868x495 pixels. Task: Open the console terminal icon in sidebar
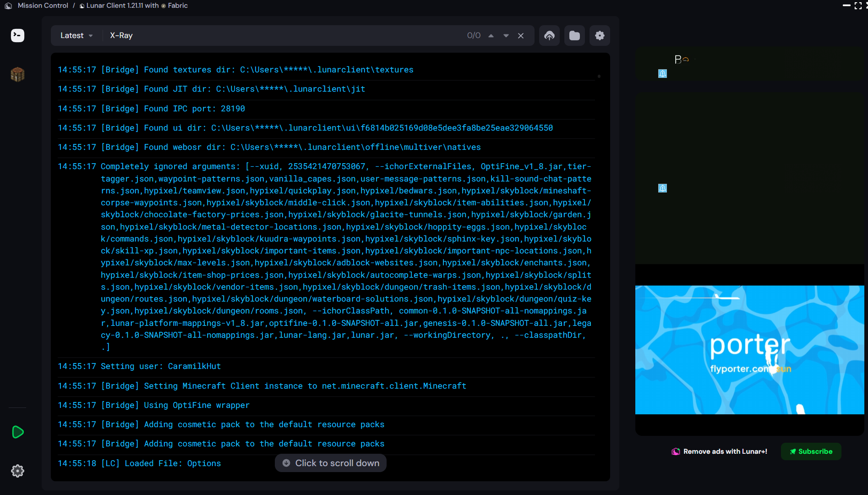pos(17,35)
